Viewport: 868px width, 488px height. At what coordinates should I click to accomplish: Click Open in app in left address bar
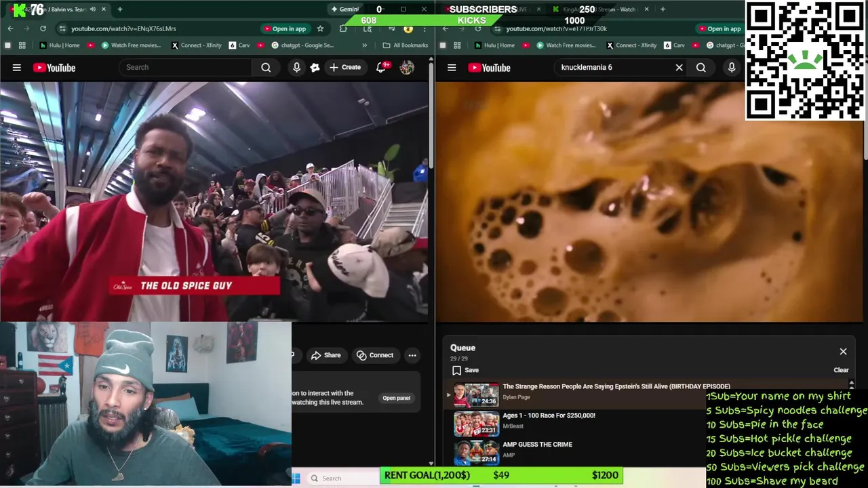click(285, 28)
